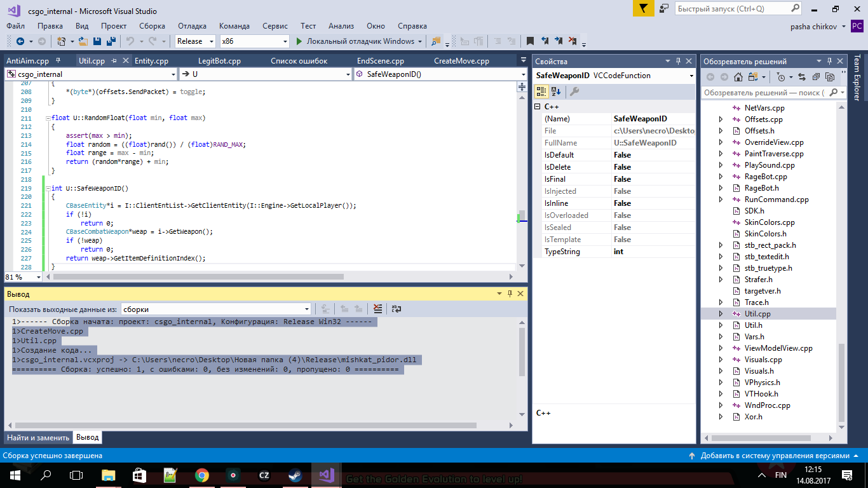Click the Clear All icon in Output panel
The height and width of the screenshot is (488, 868).
point(378,309)
